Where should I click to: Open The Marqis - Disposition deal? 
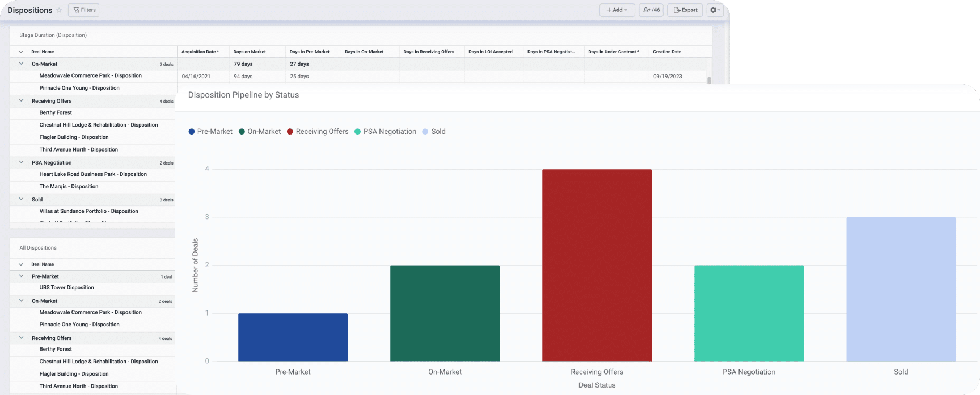click(69, 187)
